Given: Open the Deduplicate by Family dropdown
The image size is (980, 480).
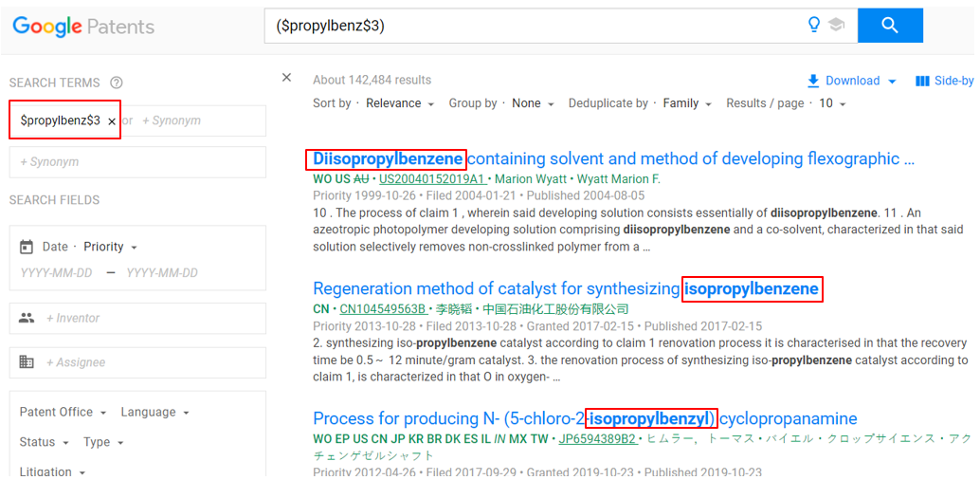Looking at the screenshot, I should pos(687,103).
